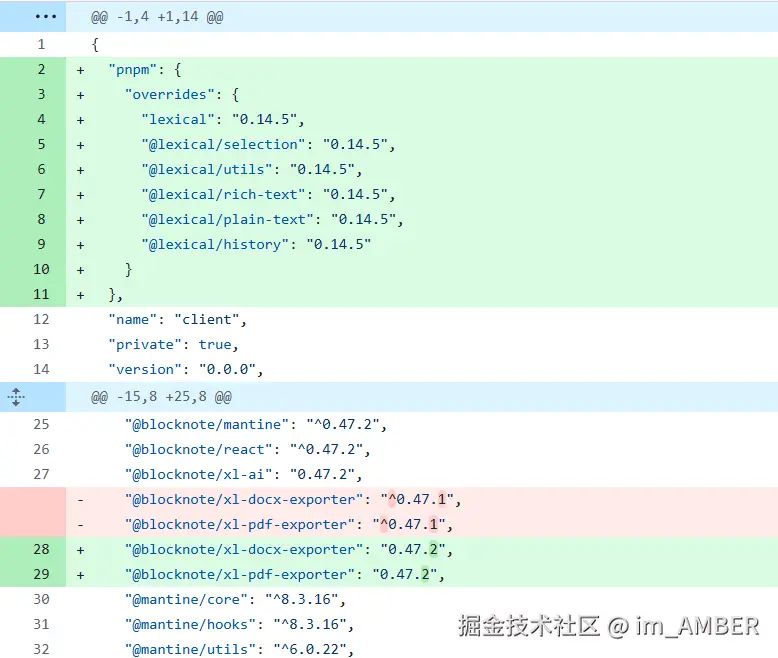Screen dimensions: 778x658
Task: Click line number 29 added pdf-exporter
Action: point(41,574)
